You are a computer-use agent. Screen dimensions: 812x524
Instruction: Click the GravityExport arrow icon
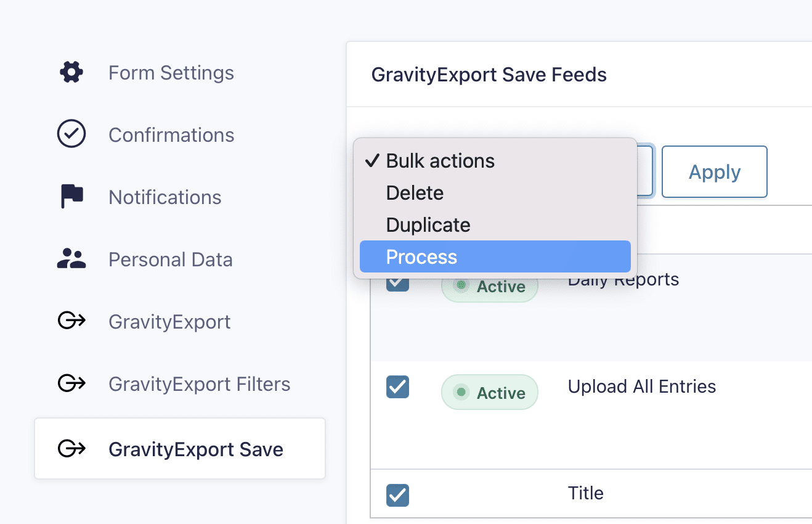(71, 321)
